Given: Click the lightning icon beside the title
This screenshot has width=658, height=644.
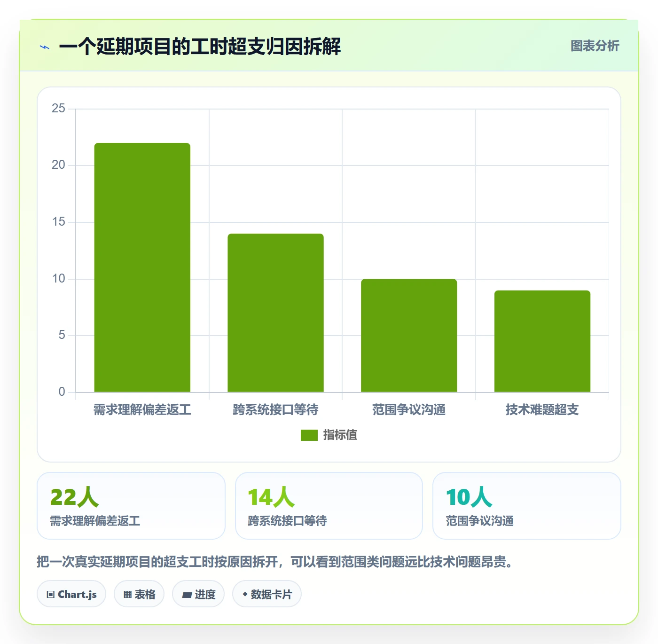Looking at the screenshot, I should point(45,47).
